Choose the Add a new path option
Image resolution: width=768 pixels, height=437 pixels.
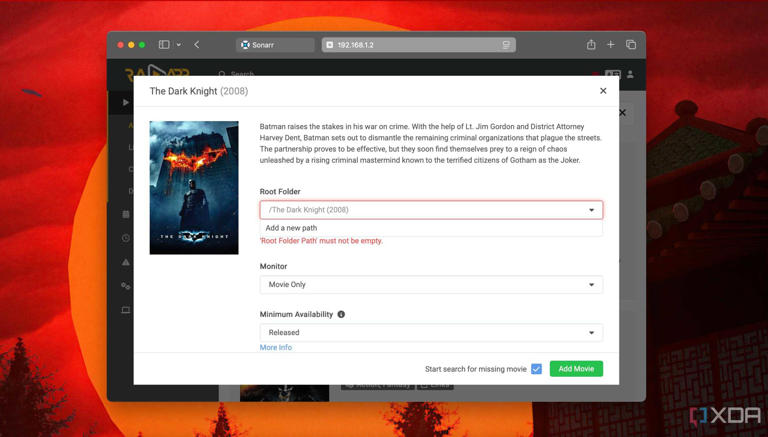click(291, 228)
